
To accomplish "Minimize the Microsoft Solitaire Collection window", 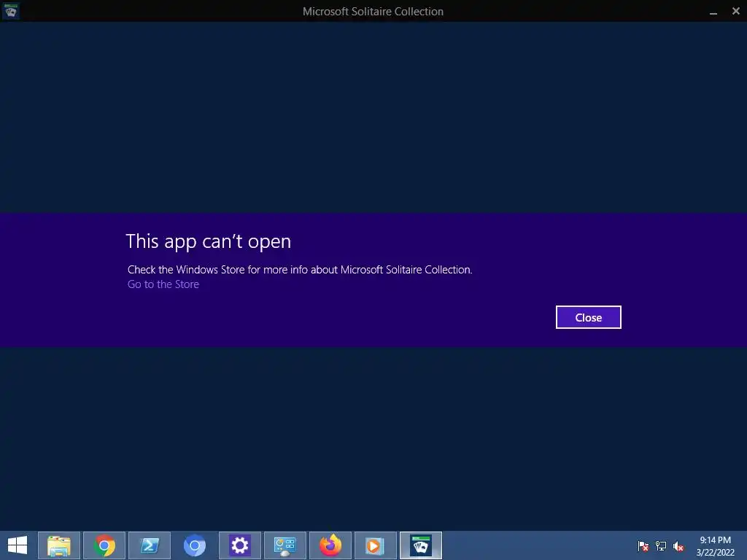I will [713, 12].
